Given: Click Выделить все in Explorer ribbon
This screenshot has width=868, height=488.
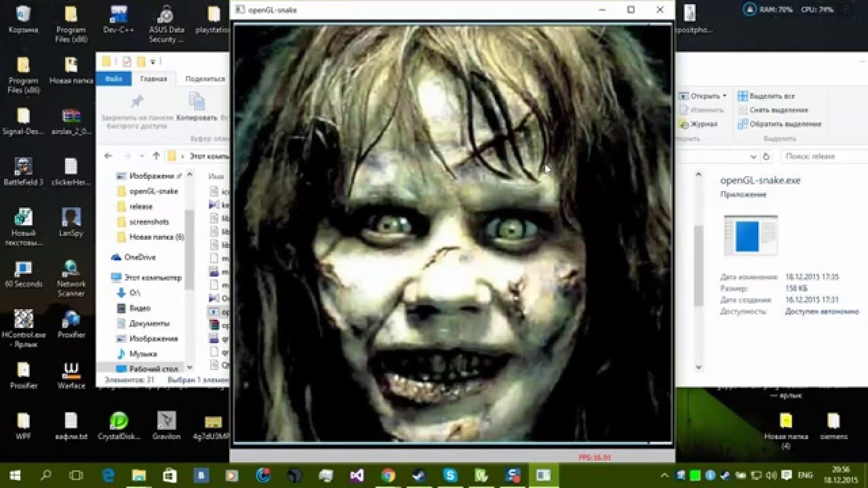Looking at the screenshot, I should point(766,96).
